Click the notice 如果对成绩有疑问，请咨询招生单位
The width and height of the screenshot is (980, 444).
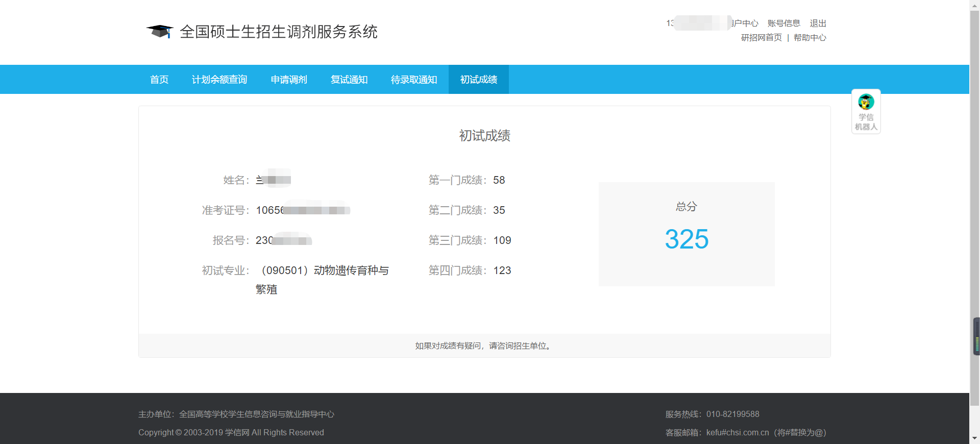(484, 346)
